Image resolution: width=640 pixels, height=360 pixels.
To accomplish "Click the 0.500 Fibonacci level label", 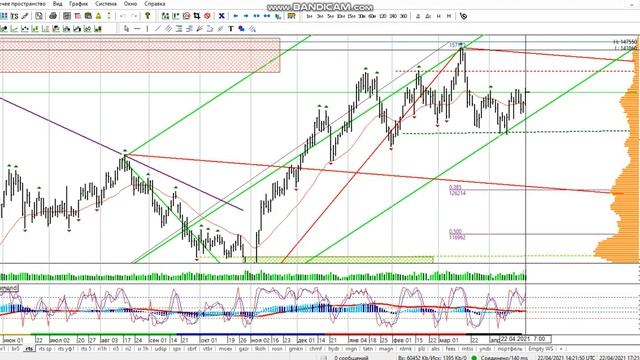I will click(x=455, y=232).
